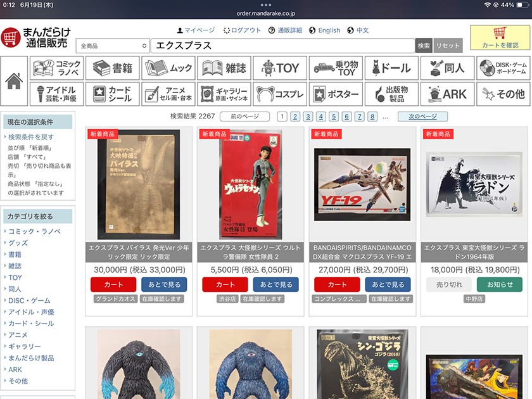Image resolution: width=532 pixels, height=399 pixels.
Task: Open コスプレ cosplay category tile
Action: click(x=280, y=94)
